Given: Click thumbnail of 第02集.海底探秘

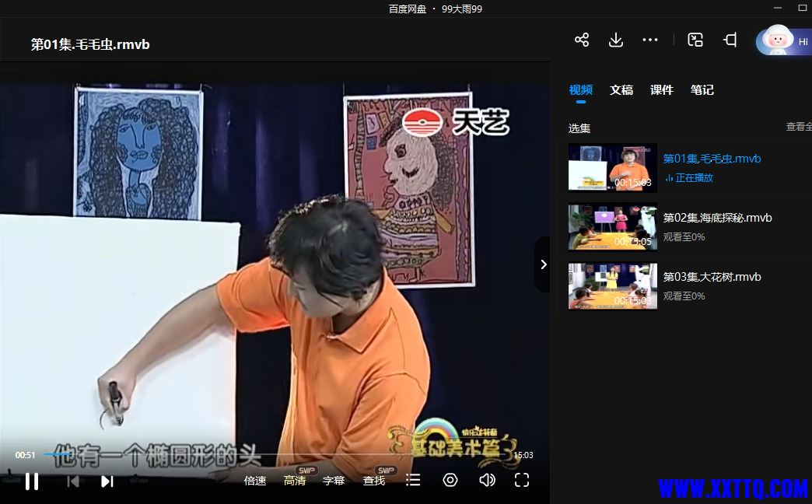Looking at the screenshot, I should click(613, 227).
